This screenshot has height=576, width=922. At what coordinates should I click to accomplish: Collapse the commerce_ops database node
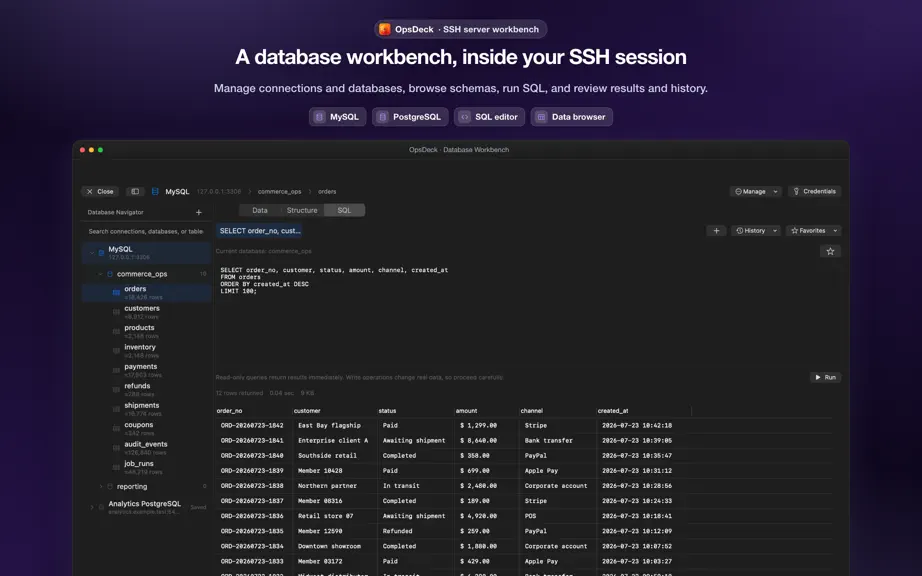click(101, 274)
